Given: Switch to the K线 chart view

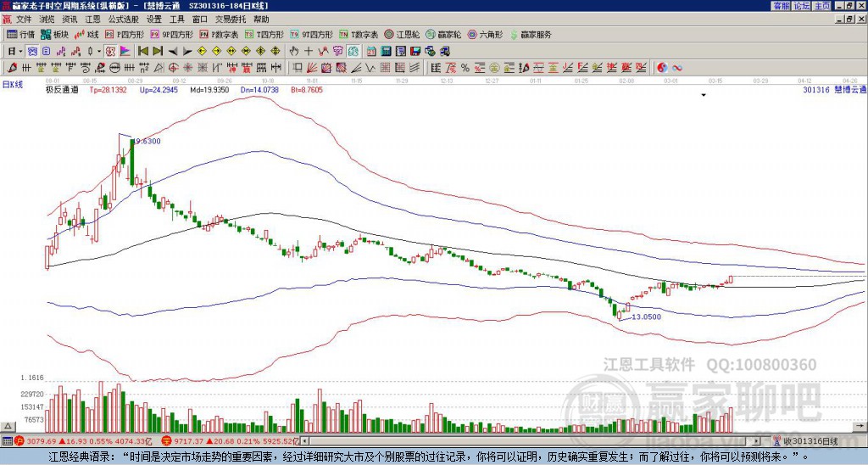Looking at the screenshot, I should tap(86, 34).
